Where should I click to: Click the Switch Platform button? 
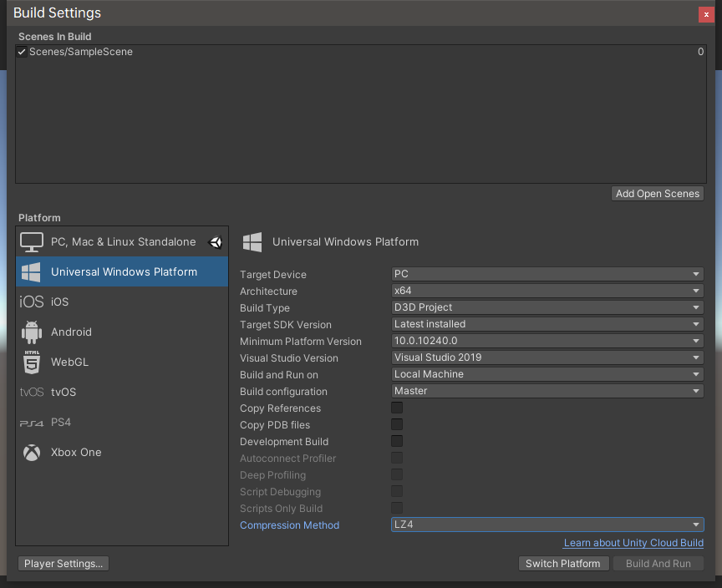[x=563, y=564]
